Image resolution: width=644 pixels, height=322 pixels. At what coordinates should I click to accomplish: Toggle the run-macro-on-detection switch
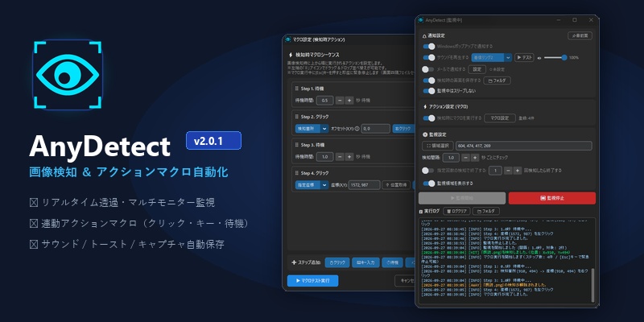click(x=429, y=118)
